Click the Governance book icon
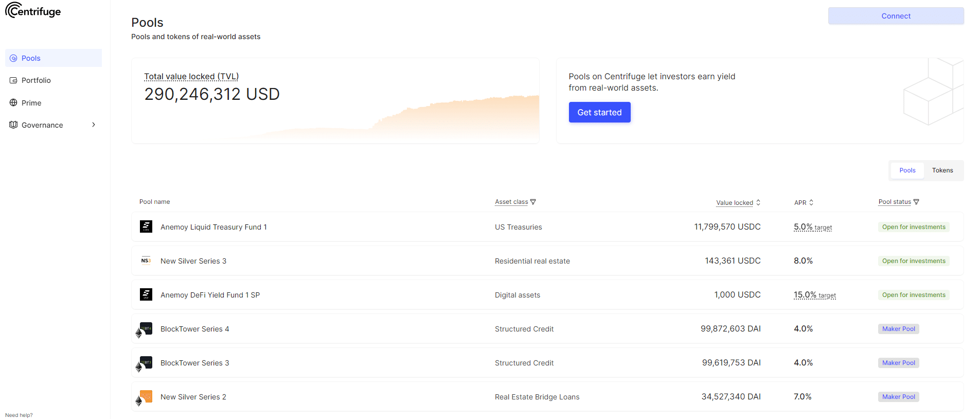The width and height of the screenshot is (980, 419). tap(13, 125)
